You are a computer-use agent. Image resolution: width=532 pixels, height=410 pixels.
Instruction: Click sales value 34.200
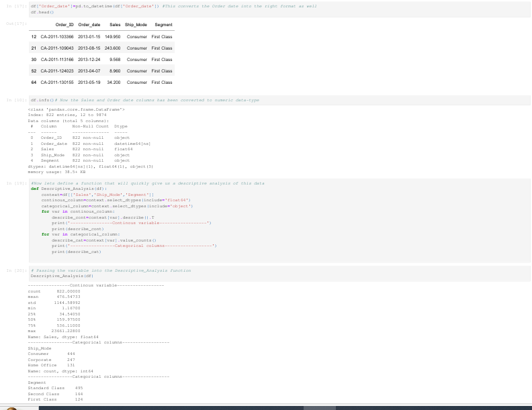point(114,83)
